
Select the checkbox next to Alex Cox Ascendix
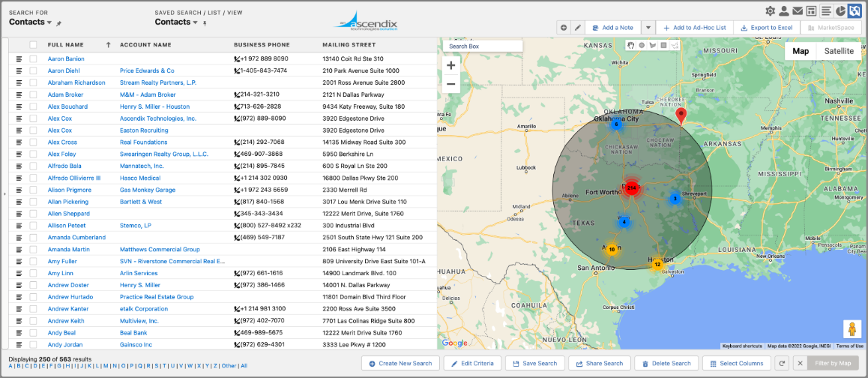point(33,118)
